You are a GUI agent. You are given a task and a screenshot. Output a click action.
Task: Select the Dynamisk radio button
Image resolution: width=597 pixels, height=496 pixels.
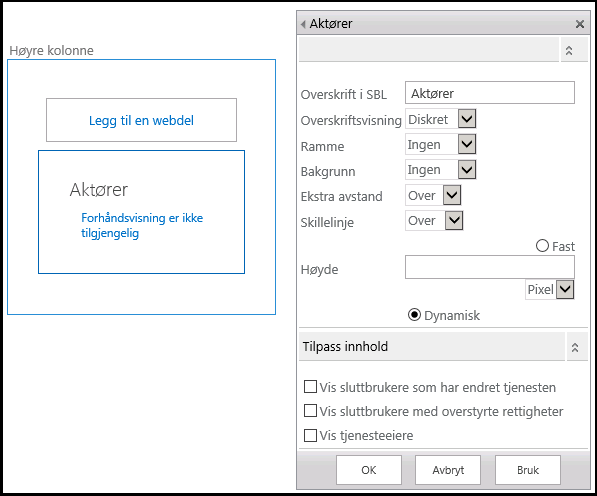click(414, 315)
